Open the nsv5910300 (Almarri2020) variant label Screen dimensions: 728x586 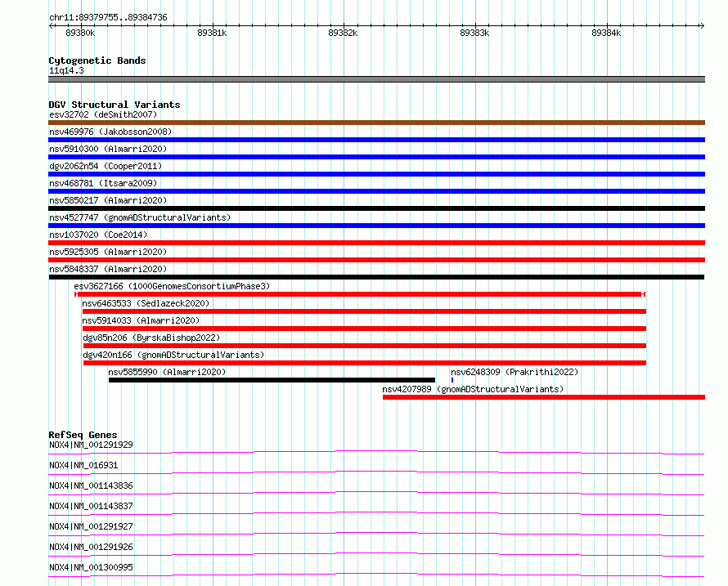pyautogui.click(x=108, y=149)
